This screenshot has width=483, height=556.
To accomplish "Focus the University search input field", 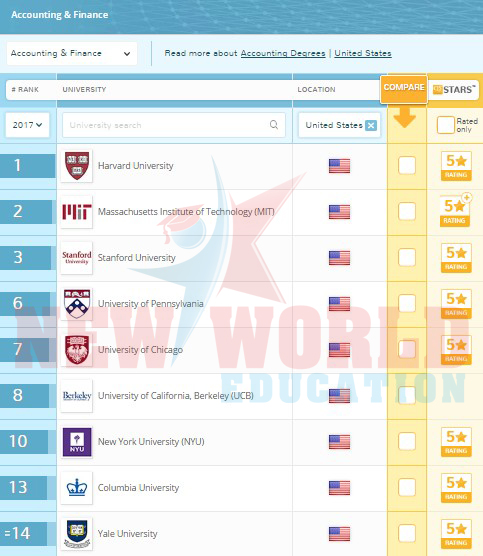I will [x=174, y=125].
